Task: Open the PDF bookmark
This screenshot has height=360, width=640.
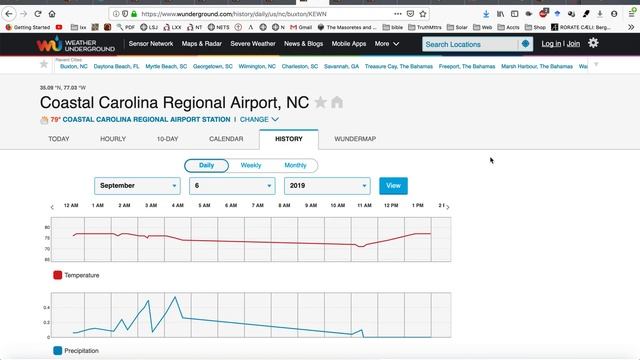Action: (x=126, y=27)
